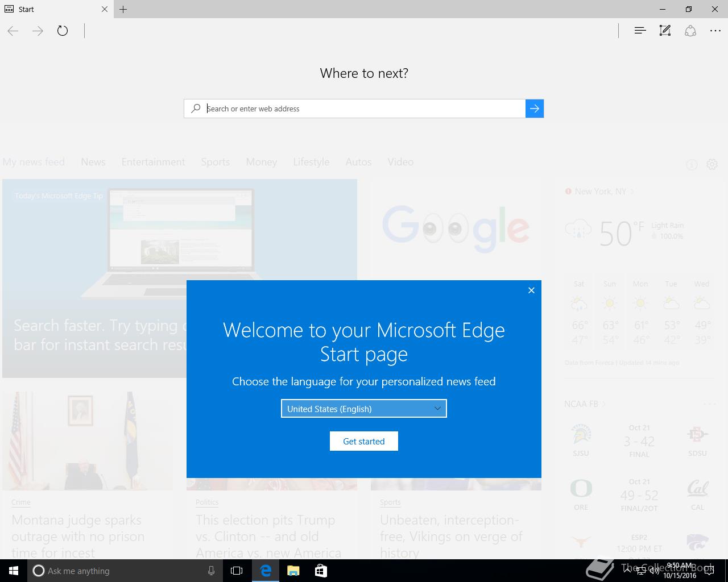Switch to the Autos tab

click(x=358, y=162)
